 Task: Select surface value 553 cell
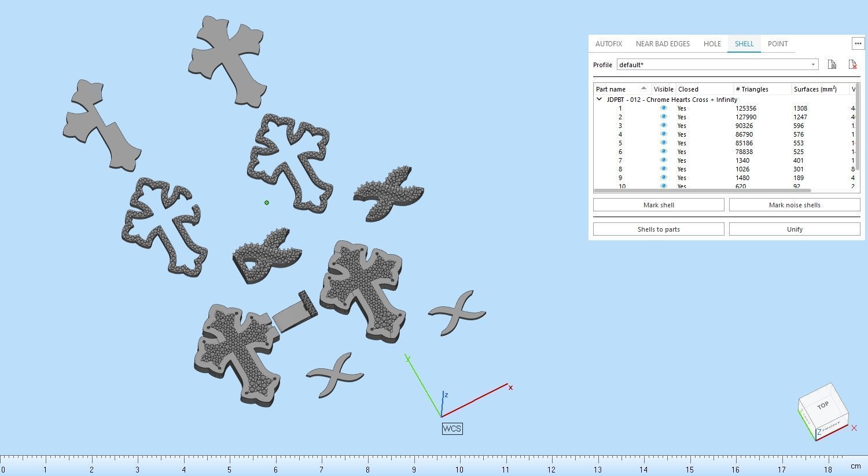pyautogui.click(x=799, y=143)
